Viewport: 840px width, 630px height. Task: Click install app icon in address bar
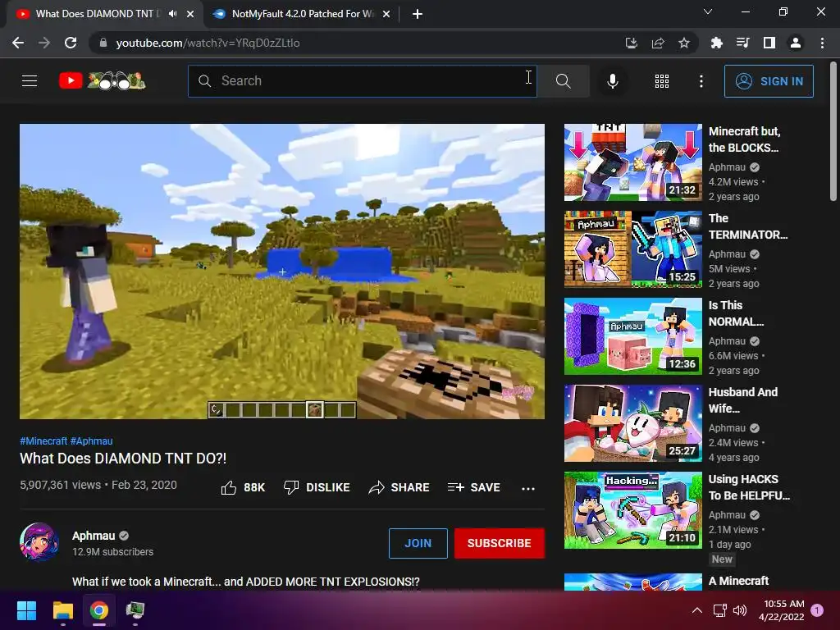pos(631,43)
